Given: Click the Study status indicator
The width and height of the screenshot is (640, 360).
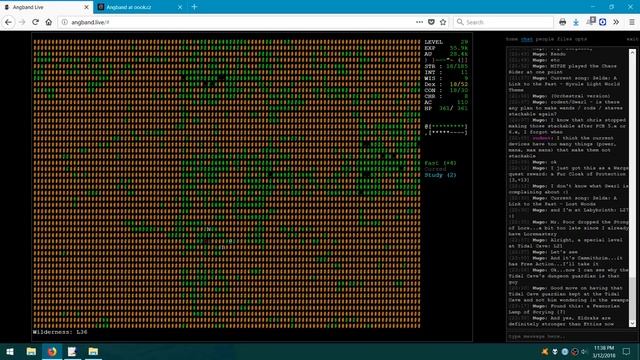Looking at the screenshot, I should 440,175.
